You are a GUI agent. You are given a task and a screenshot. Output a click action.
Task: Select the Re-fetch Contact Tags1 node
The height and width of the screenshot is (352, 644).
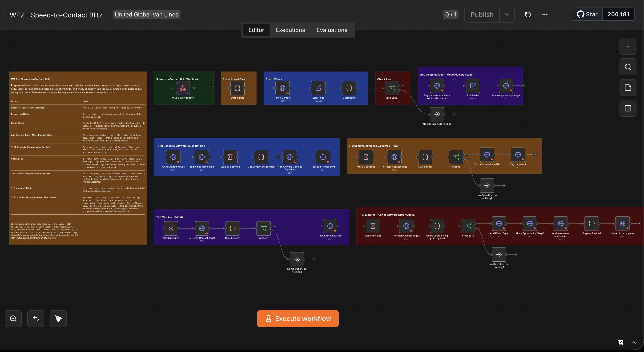pyautogui.click(x=201, y=228)
